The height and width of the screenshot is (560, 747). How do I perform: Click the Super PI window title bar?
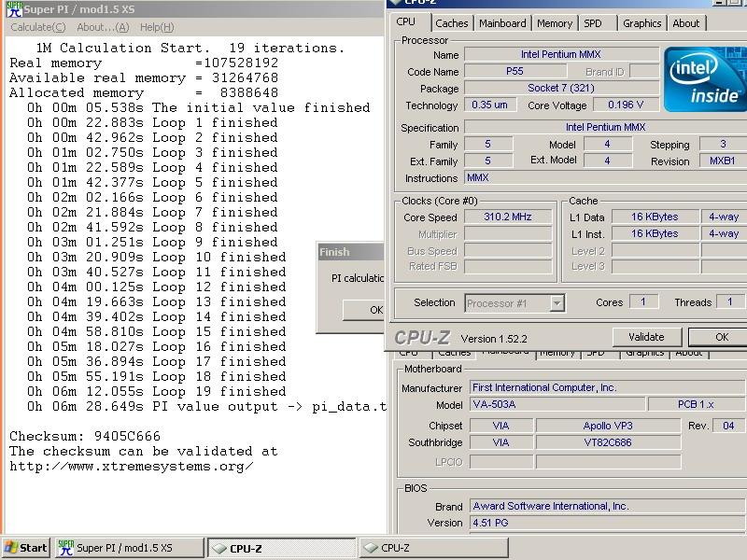[x=195, y=9]
